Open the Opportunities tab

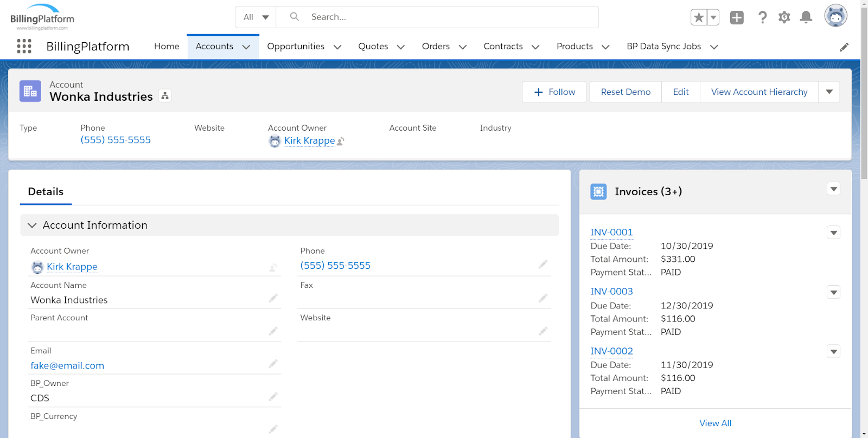296,47
